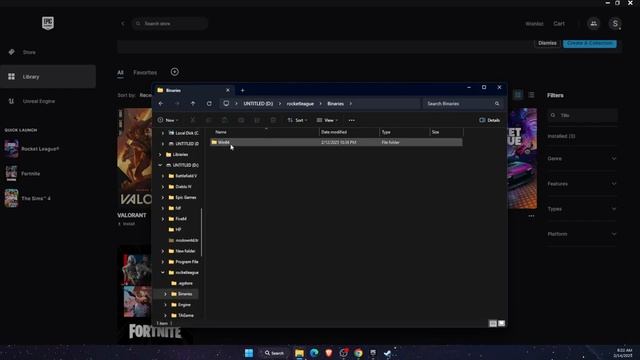Click the navigation pane scrollbar
This screenshot has height=360, width=640.
pos(201,232)
